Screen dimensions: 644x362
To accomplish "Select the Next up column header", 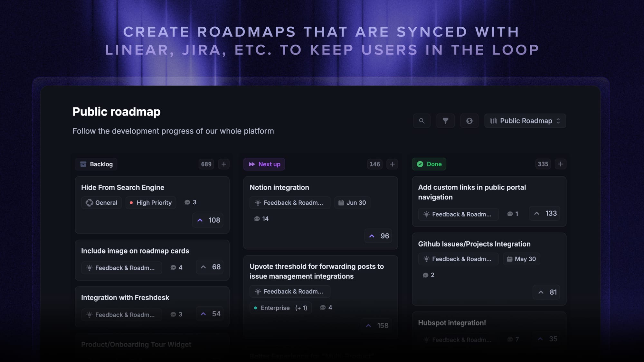I will tap(264, 164).
